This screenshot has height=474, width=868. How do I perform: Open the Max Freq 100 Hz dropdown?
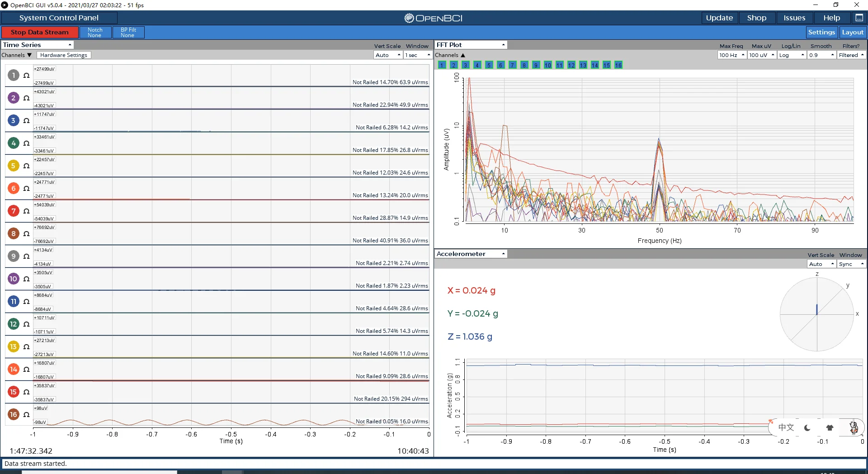click(731, 55)
